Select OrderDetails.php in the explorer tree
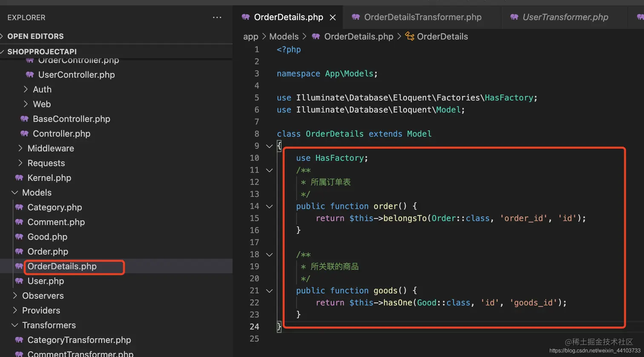The width and height of the screenshot is (644, 357). (x=62, y=266)
